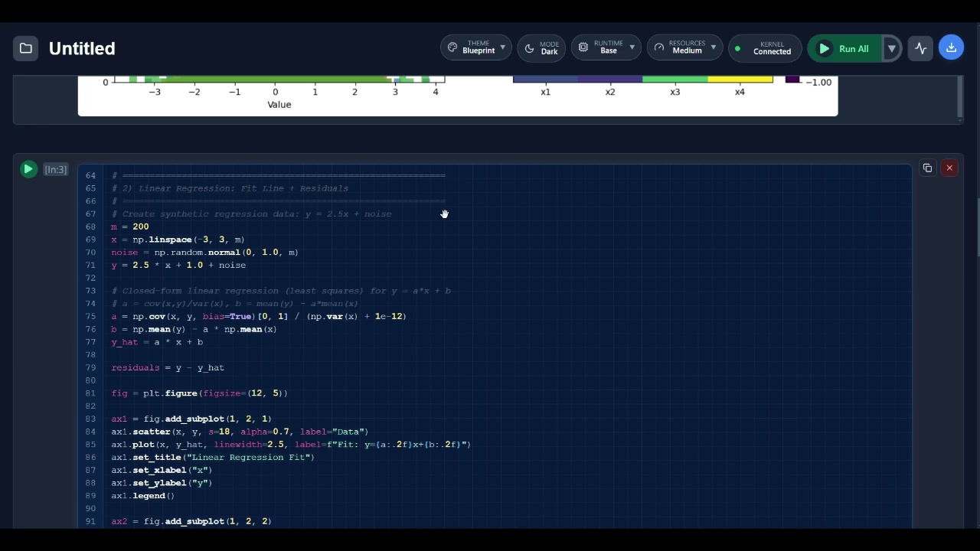Expand the Run All options arrow
Screen dimensions: 980x551
coord(891,48)
